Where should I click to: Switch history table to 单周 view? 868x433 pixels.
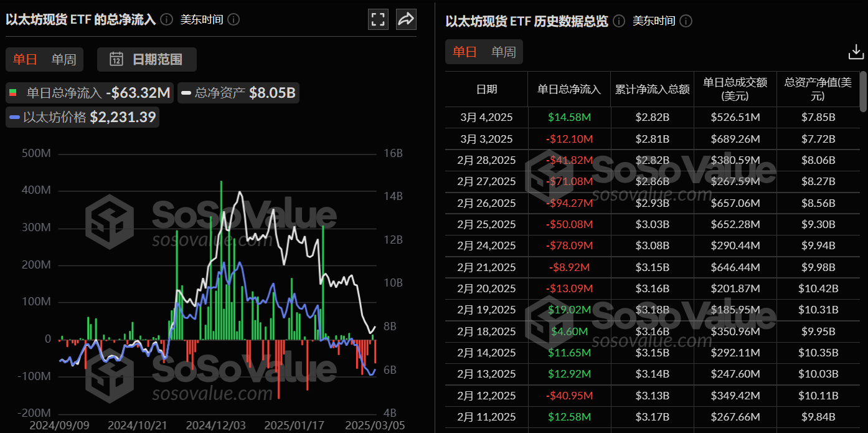click(x=504, y=52)
